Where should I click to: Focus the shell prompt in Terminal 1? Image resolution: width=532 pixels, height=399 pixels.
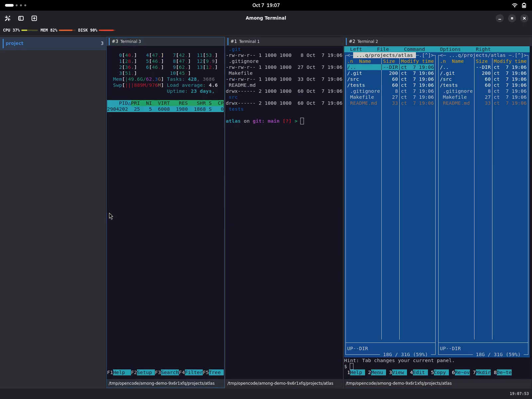265,121
